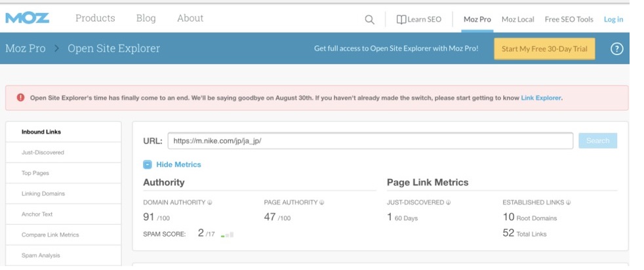The width and height of the screenshot is (644, 270).
Task: Select Anchor Text in the sidebar
Action: 64,214
